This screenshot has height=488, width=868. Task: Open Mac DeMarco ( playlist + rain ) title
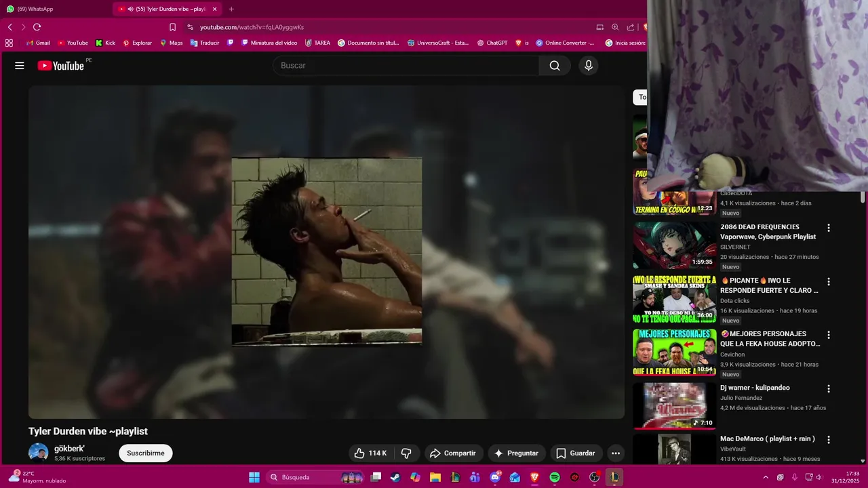tap(768, 439)
